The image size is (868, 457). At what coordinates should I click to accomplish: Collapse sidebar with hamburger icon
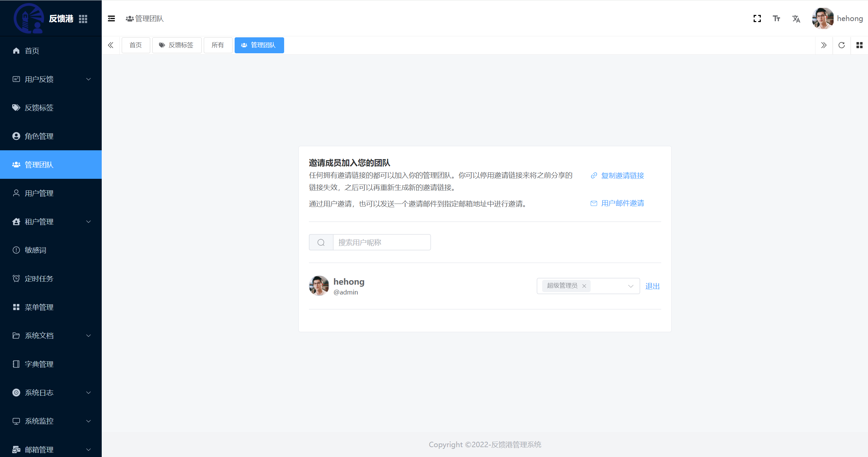point(111,19)
